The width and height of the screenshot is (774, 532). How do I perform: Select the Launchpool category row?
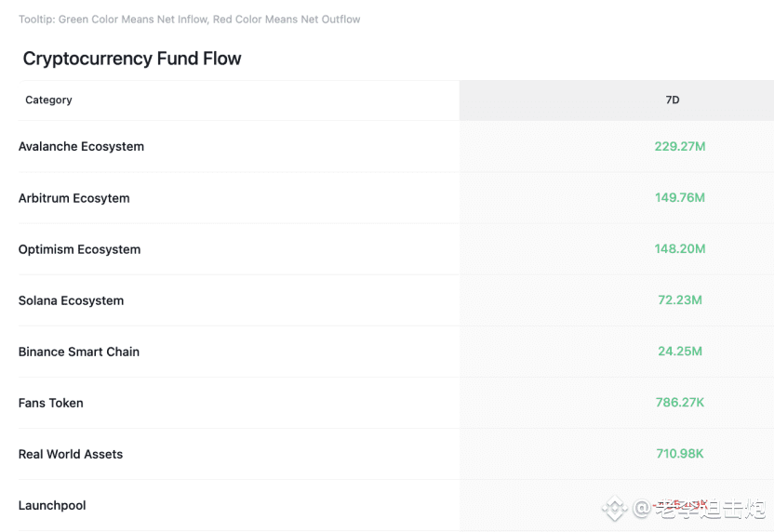(52, 505)
